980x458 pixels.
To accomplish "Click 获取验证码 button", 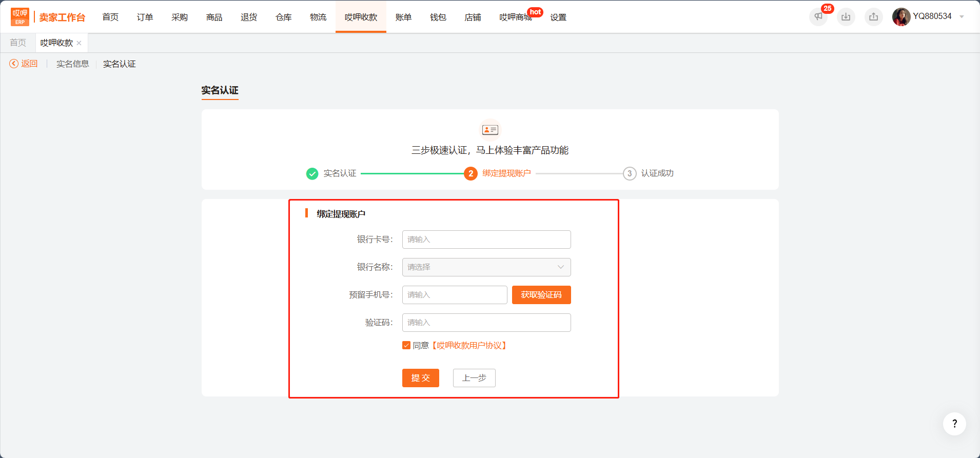I will (x=541, y=295).
